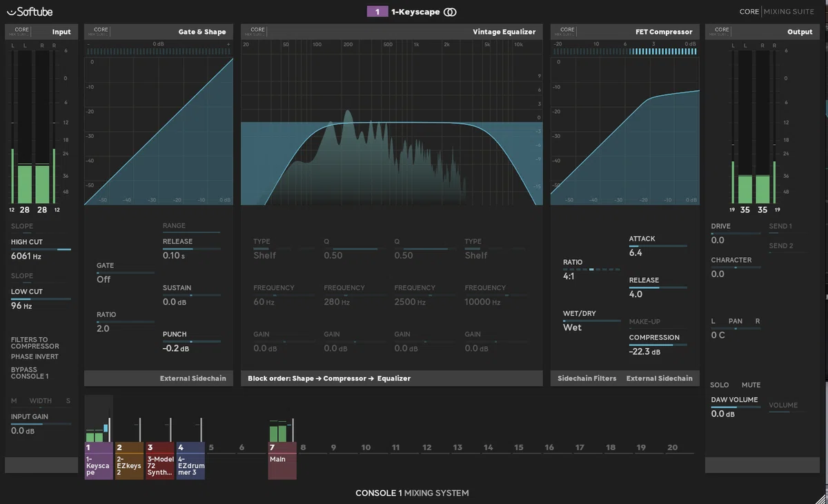
Task: Click the CORE badge in FET Compressor section
Action: click(567, 31)
